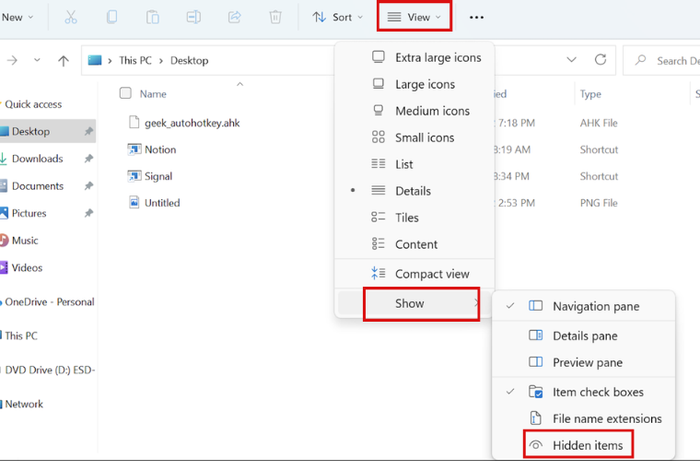This screenshot has width=700, height=461.
Task: Click the Delete trash can icon
Action: pyautogui.click(x=275, y=17)
